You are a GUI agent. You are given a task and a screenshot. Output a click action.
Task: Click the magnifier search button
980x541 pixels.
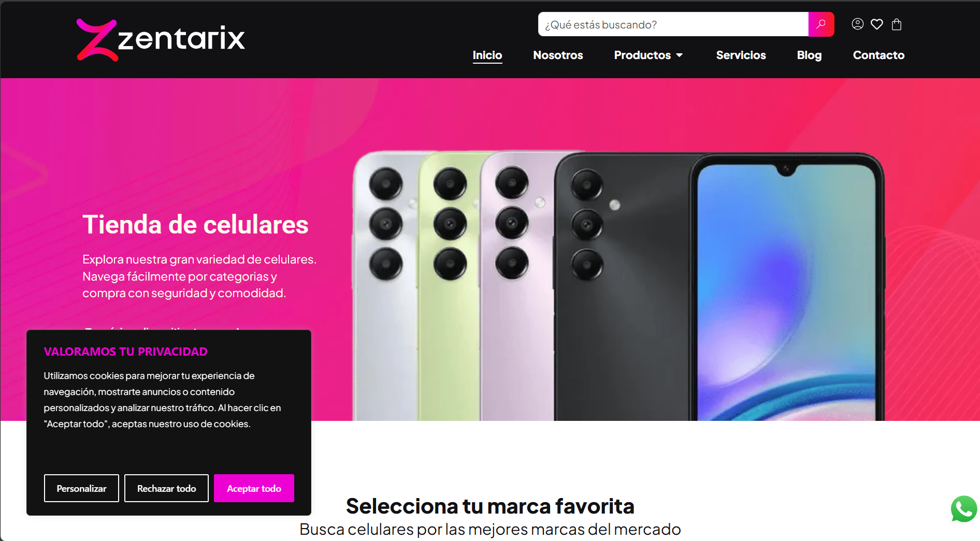821,24
